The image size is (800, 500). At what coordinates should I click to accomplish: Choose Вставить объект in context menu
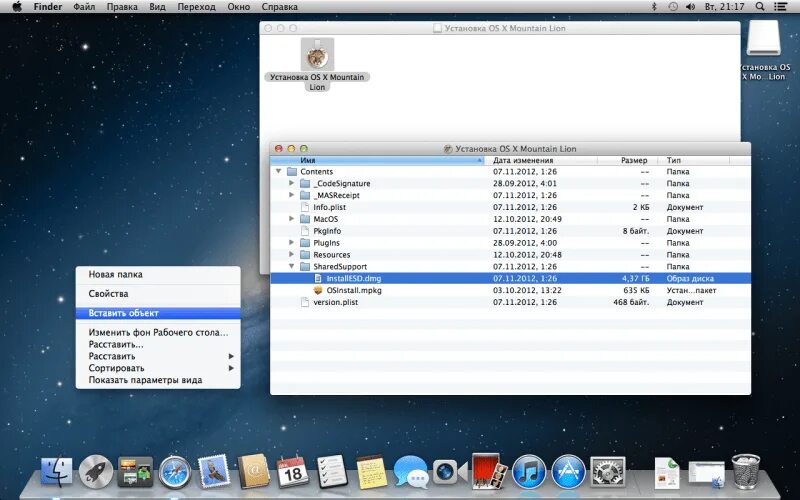158,313
